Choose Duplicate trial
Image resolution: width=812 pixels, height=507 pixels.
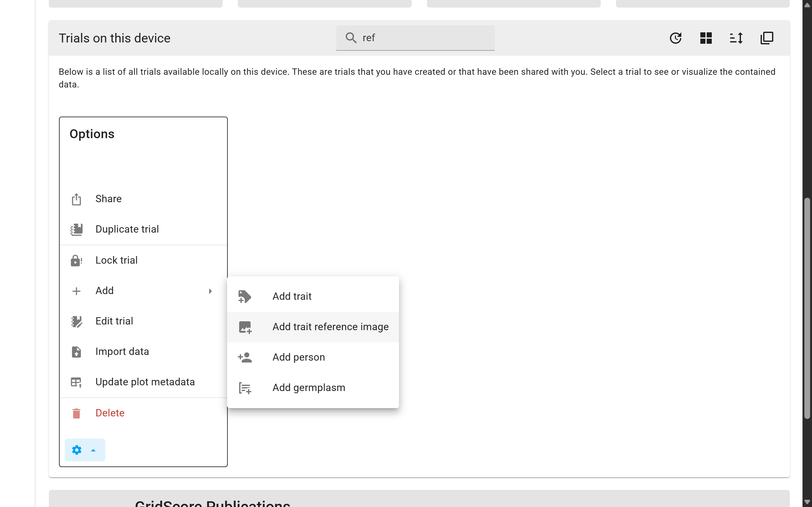(x=127, y=229)
